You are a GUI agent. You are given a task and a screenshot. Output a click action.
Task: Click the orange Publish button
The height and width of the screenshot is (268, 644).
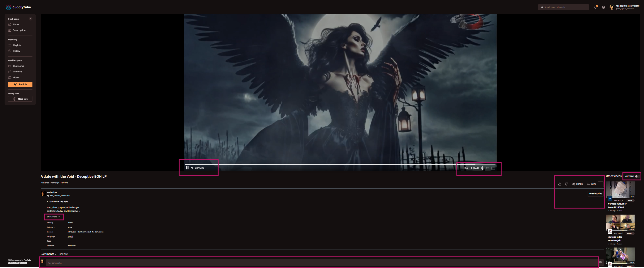[20, 84]
